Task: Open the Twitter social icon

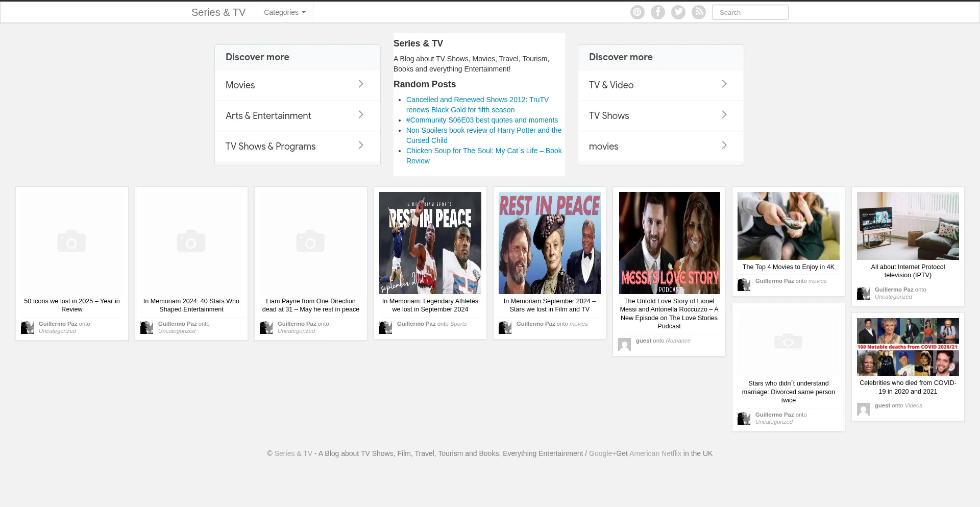Action: (x=678, y=12)
